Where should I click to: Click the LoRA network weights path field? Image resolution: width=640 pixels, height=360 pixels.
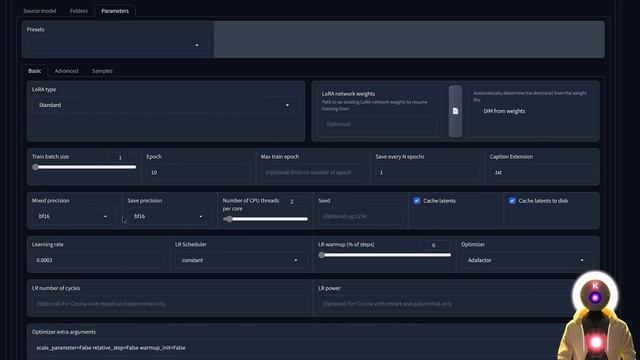379,124
